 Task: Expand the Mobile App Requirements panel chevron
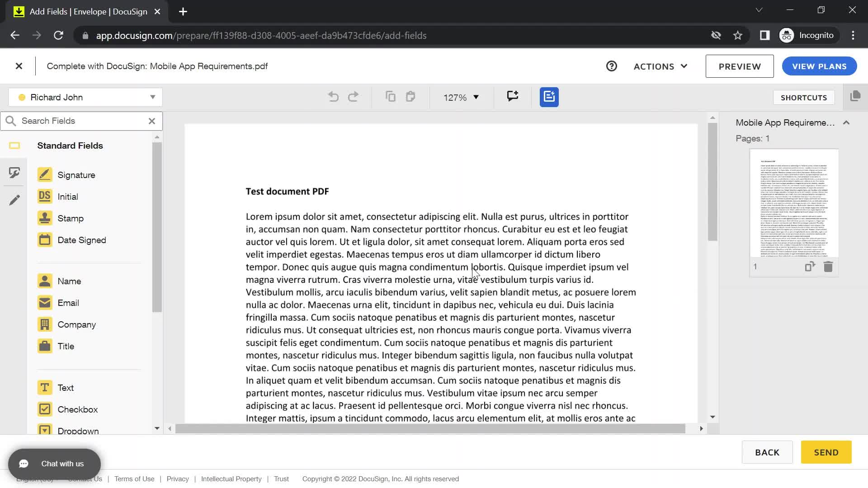[847, 122]
